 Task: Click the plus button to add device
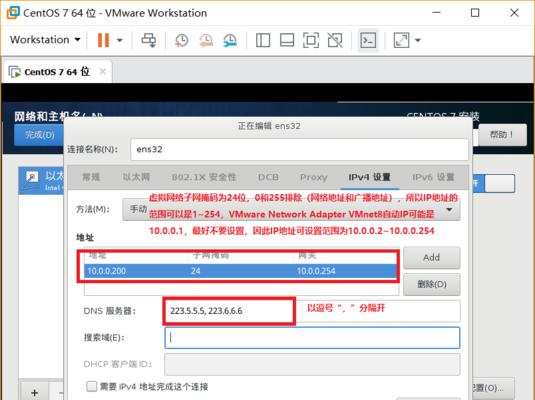[34, 393]
